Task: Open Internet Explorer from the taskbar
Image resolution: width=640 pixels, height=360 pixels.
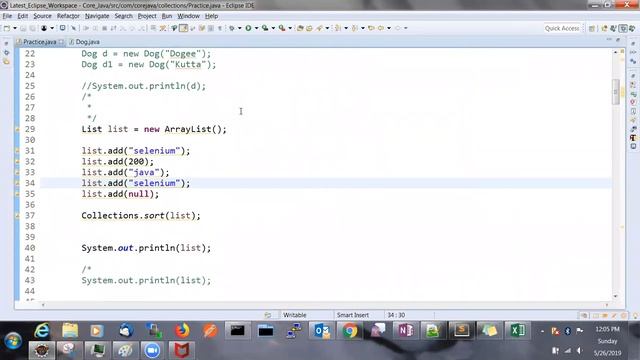Action: point(42,330)
